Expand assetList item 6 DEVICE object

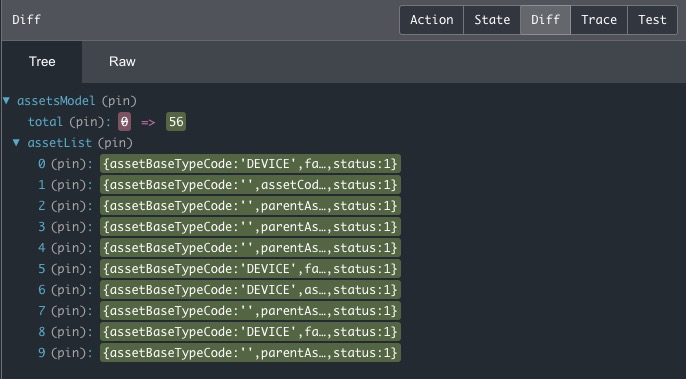(x=250, y=290)
